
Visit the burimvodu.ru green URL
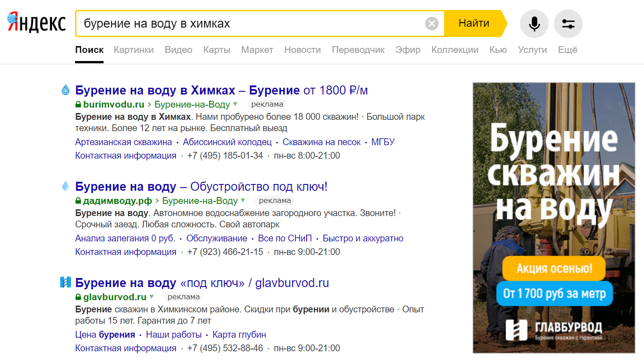(114, 104)
